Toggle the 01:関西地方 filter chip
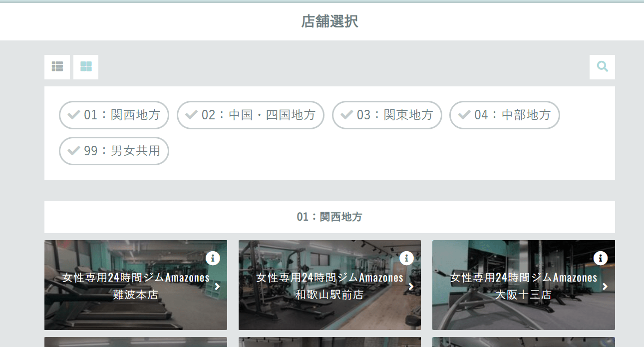The image size is (644, 347). point(114,115)
